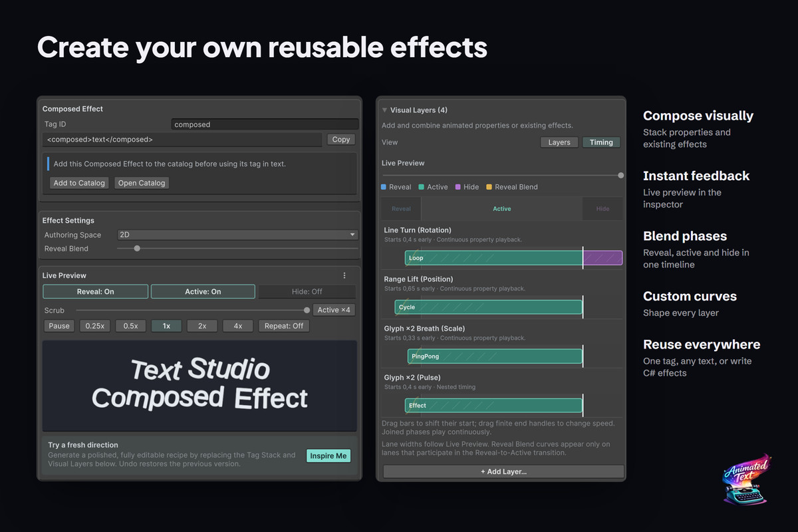Click the Line Turn (Rotation) layer title
The width and height of the screenshot is (798, 532).
pos(418,230)
